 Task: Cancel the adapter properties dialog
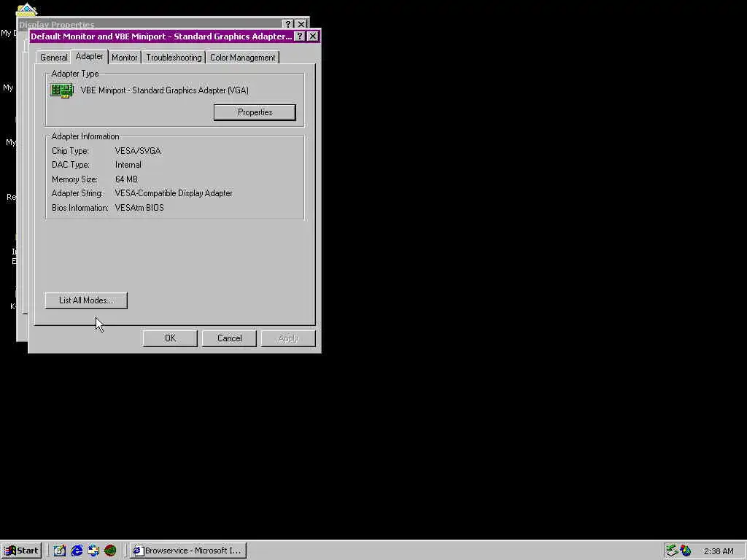click(x=229, y=338)
